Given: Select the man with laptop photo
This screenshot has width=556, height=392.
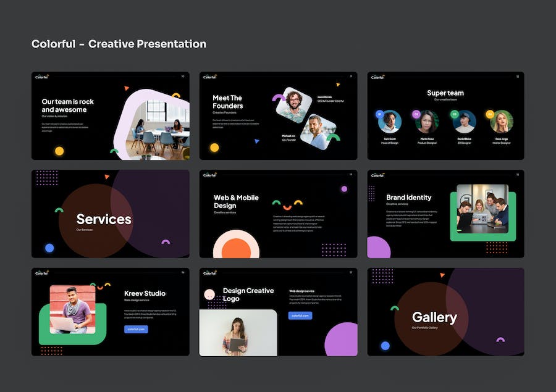Looking at the screenshot, I should (72, 309).
